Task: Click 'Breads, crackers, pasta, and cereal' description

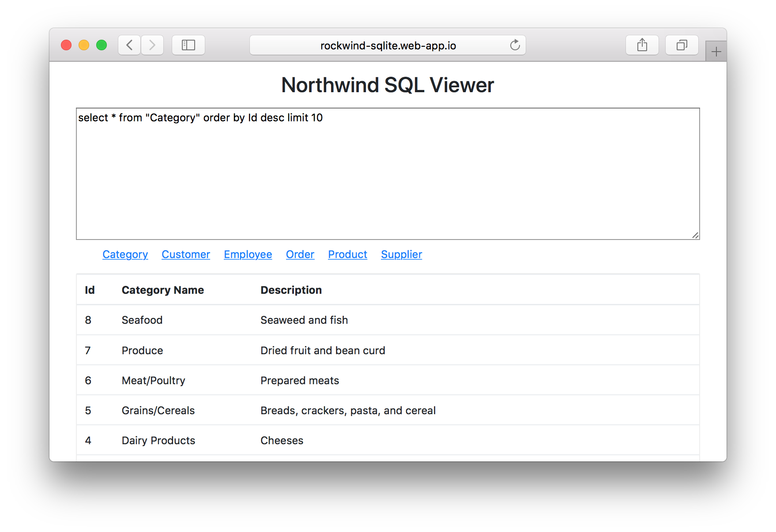Action: coord(348,410)
